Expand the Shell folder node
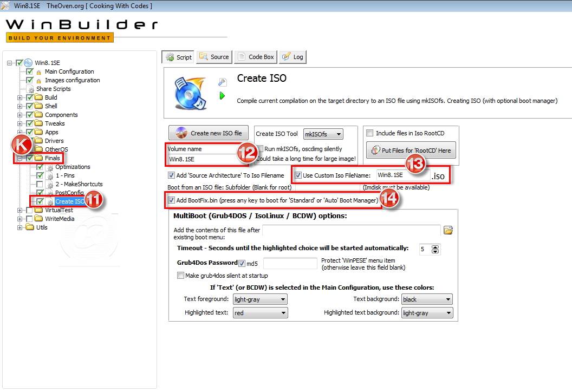 click(19, 107)
